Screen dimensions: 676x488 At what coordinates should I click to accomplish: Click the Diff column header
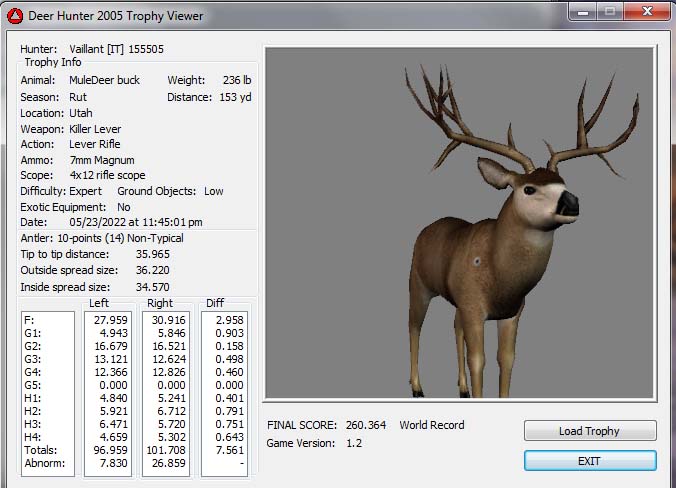point(215,303)
